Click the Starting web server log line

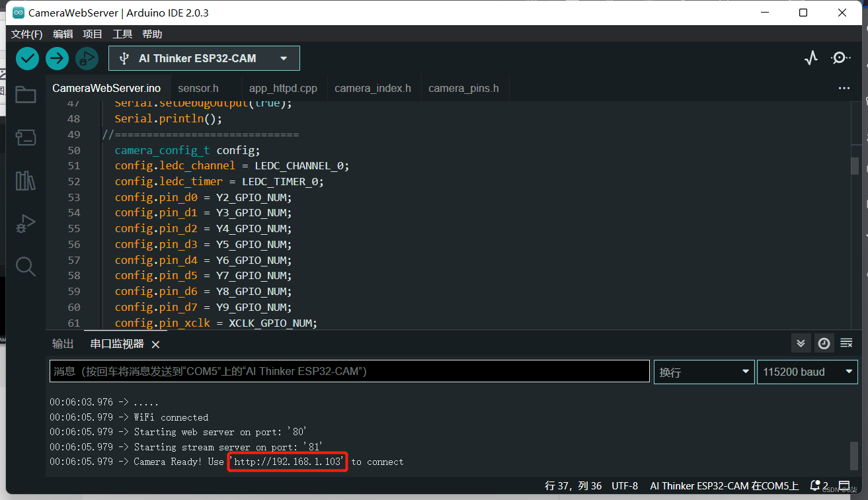pyautogui.click(x=178, y=432)
